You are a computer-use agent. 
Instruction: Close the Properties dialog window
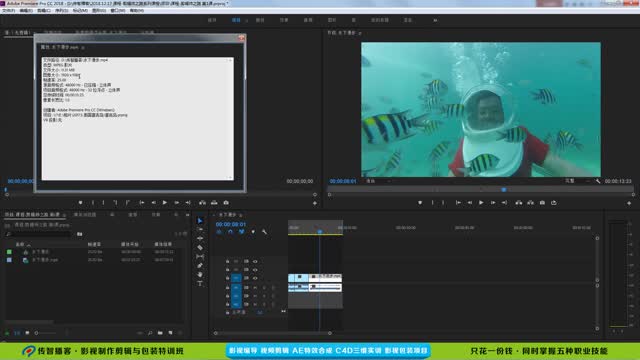click(x=241, y=38)
